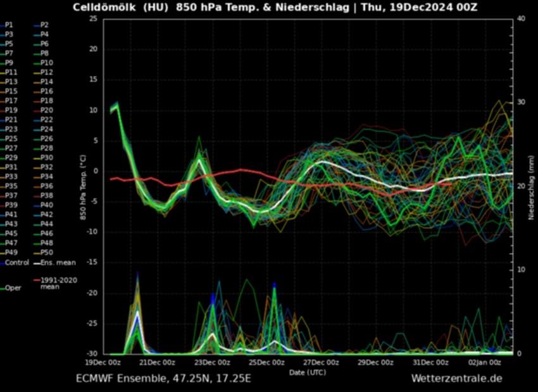Click the 27Dec 00z date tick
The height and width of the screenshot is (392, 538).
322,362
